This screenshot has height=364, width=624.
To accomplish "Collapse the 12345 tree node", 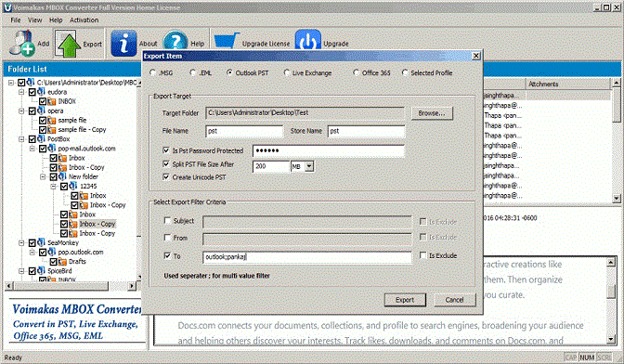I will (x=53, y=186).
